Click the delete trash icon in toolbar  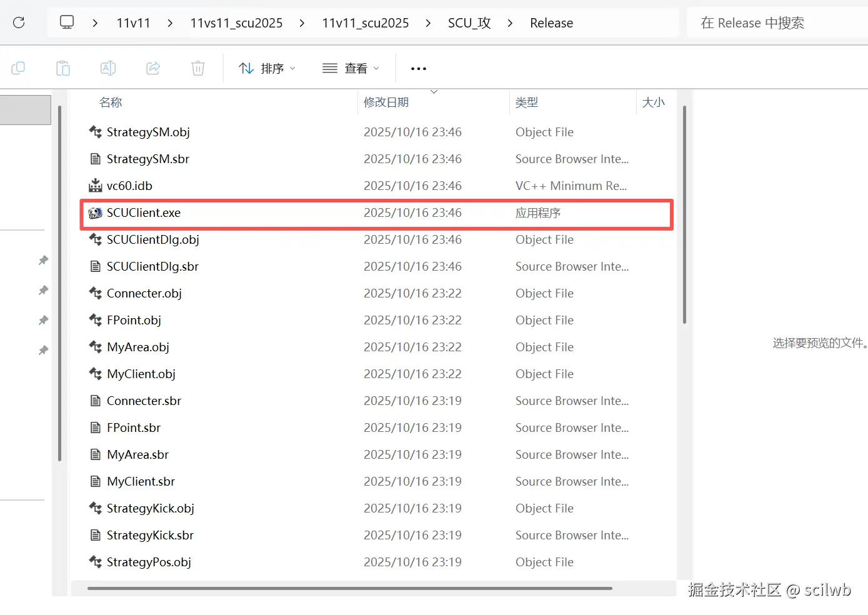tap(198, 68)
